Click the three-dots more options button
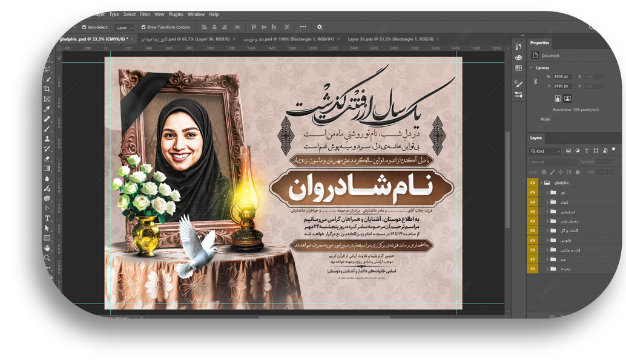Screen dimensions: 626x364 click(303, 27)
